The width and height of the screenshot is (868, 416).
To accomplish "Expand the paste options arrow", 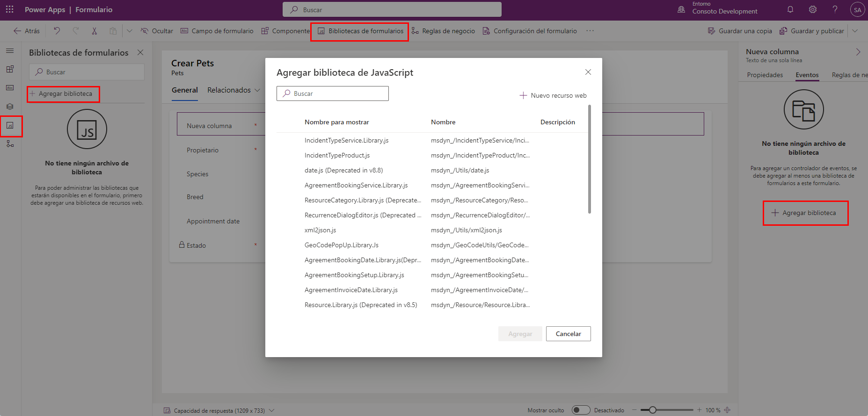I will tap(130, 31).
